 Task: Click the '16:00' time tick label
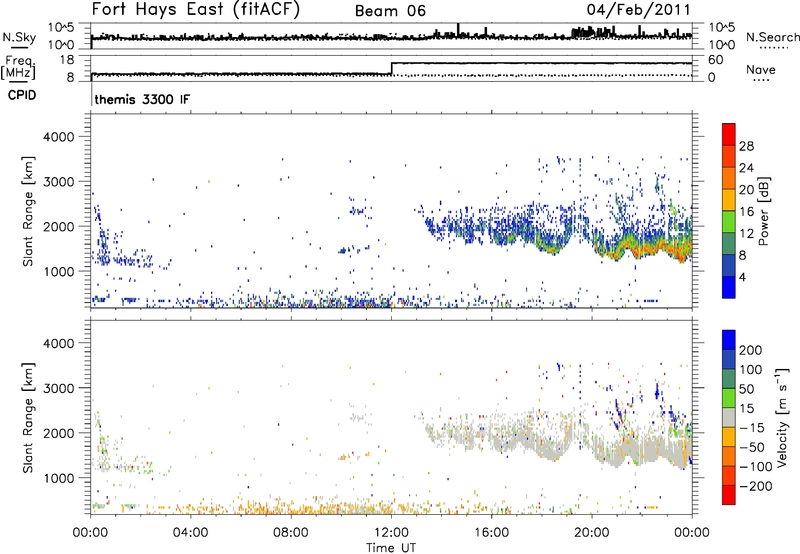click(x=491, y=533)
